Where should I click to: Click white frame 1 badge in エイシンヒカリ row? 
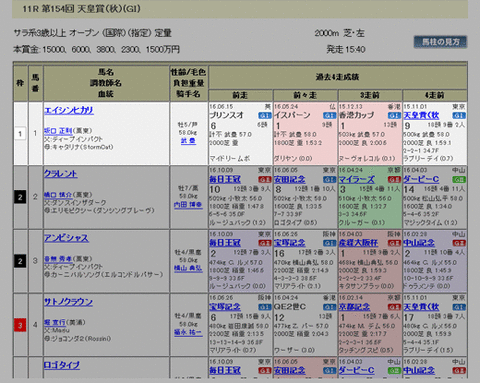pos(20,134)
